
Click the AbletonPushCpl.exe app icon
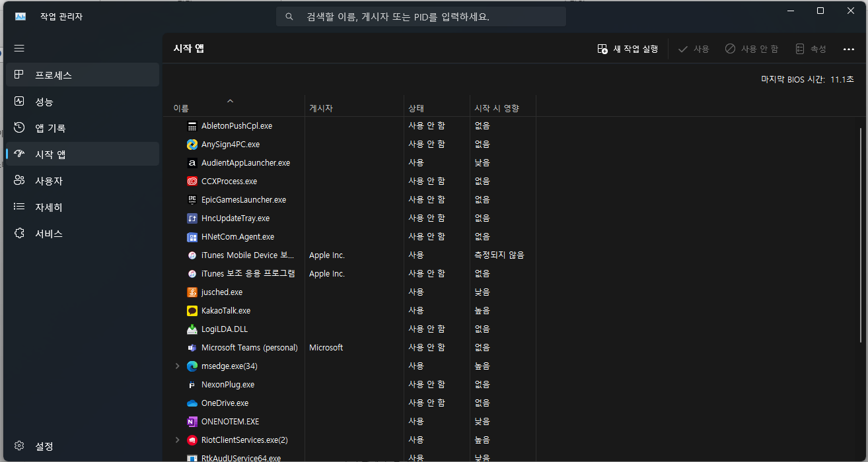[192, 125]
